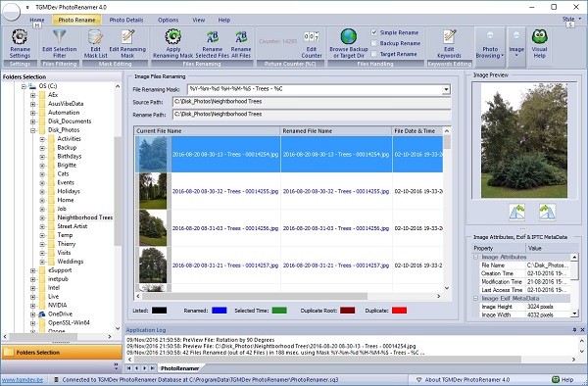Uncheck Simple Rename checkbox
The height and width of the screenshot is (386, 588).
[374, 32]
